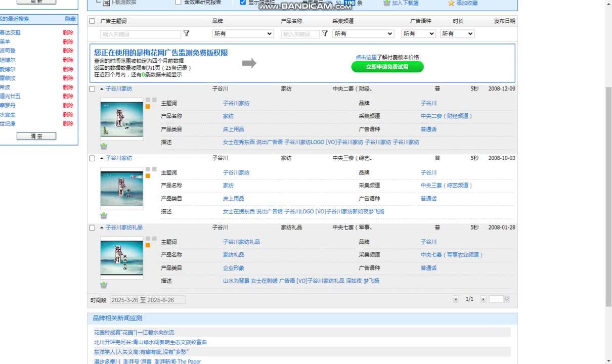Open the 2008-12-09 ad thumbnail image
612x364 pixels.
tap(122, 119)
